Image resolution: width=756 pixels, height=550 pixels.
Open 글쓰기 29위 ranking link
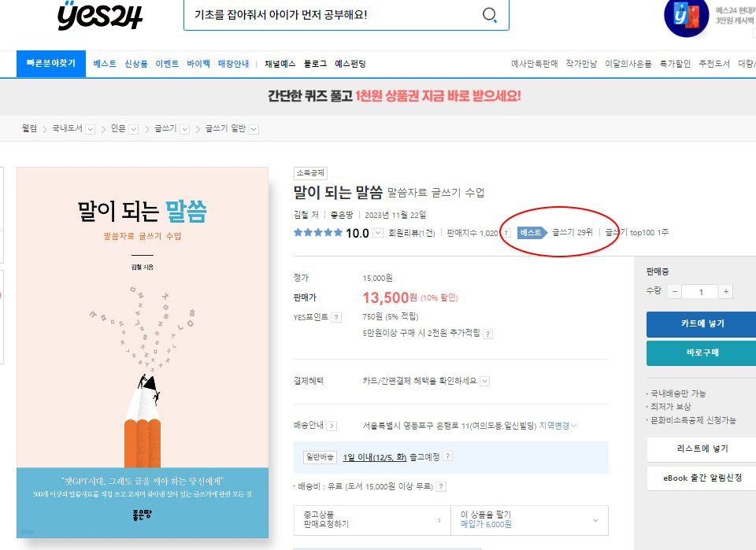tap(573, 232)
